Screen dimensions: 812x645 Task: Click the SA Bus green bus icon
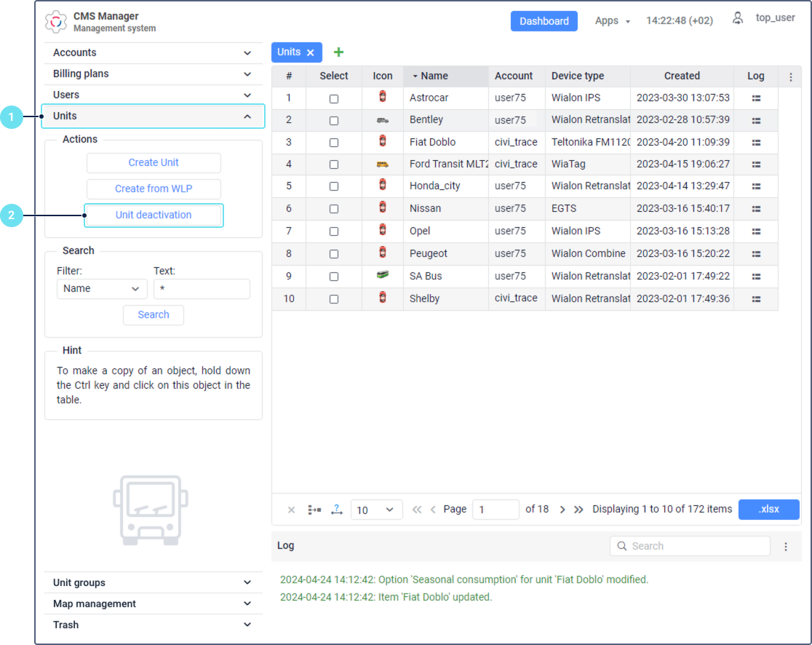click(x=382, y=274)
